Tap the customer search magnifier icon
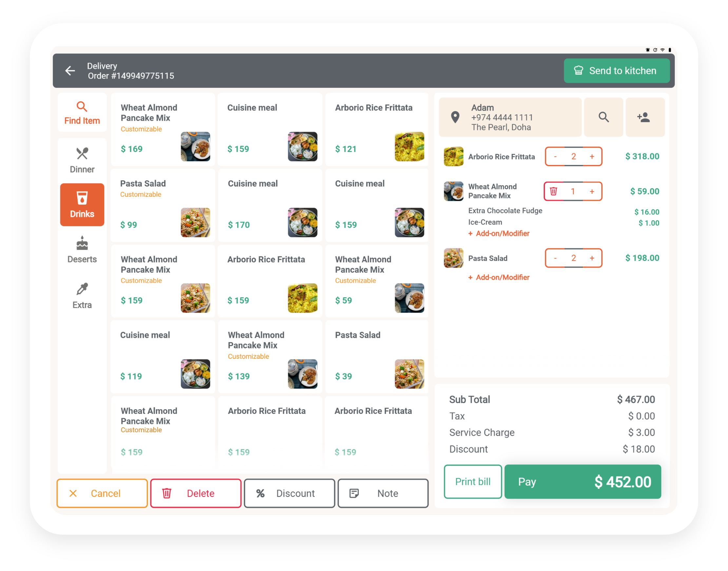The image size is (728, 571). 603,117
